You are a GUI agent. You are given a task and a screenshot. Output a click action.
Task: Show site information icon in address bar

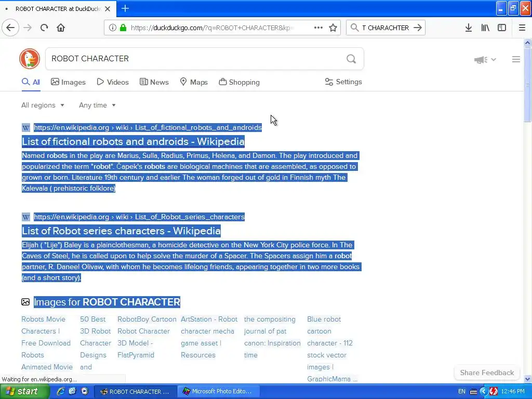(112, 28)
